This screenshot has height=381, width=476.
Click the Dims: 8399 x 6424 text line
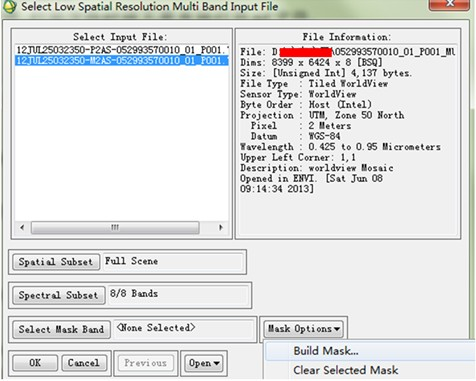(x=311, y=63)
